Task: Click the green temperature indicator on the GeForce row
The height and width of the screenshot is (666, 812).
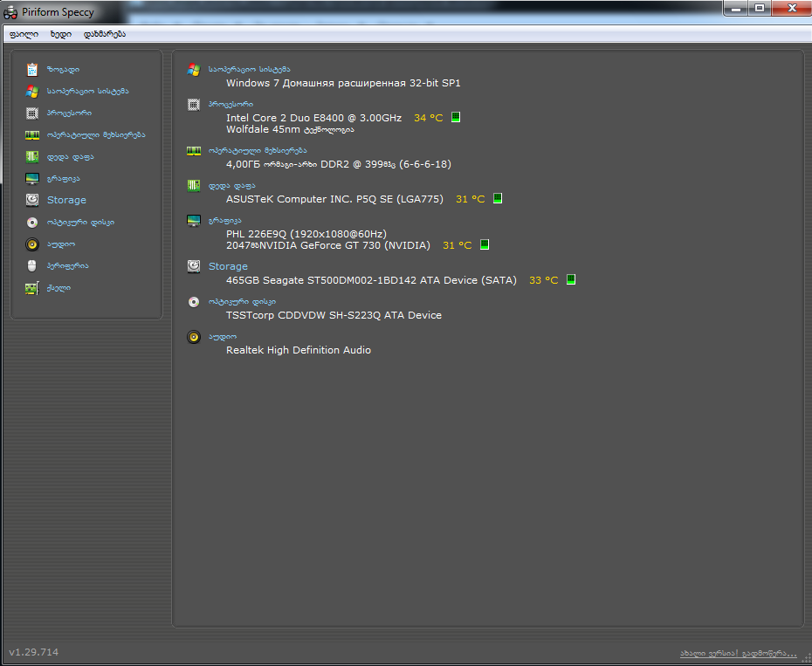Action: 485,244
